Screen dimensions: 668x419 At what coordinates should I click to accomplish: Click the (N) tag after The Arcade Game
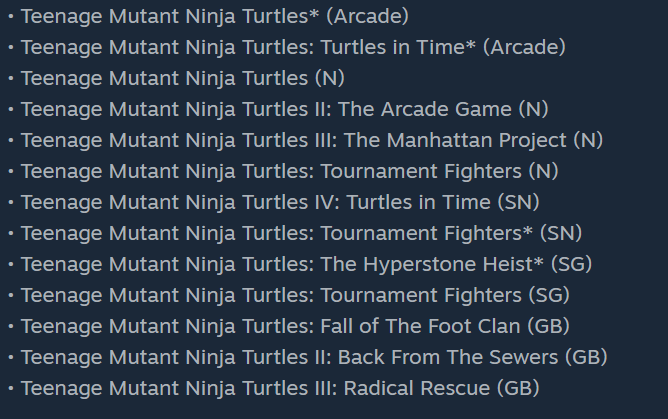(x=533, y=109)
